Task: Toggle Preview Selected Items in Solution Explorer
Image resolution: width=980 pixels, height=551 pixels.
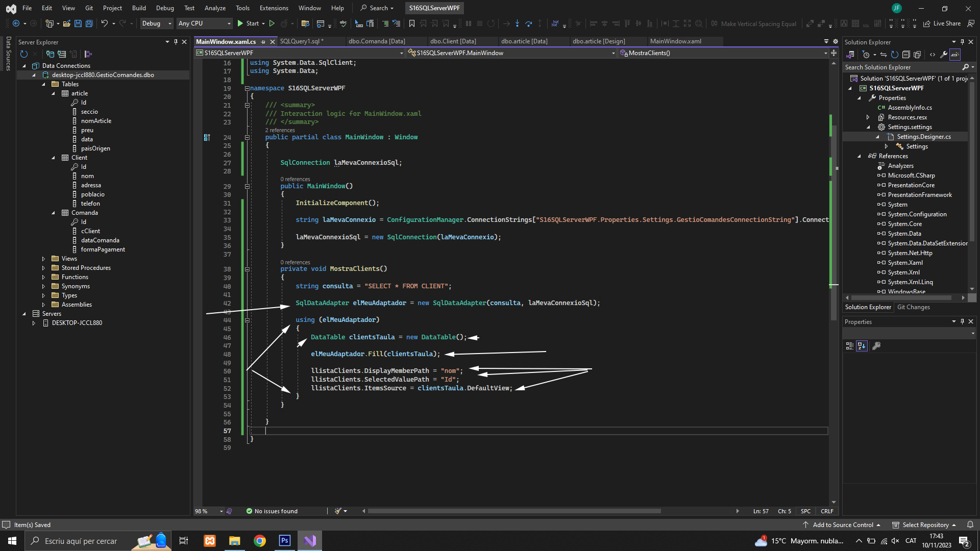Action: (x=955, y=55)
